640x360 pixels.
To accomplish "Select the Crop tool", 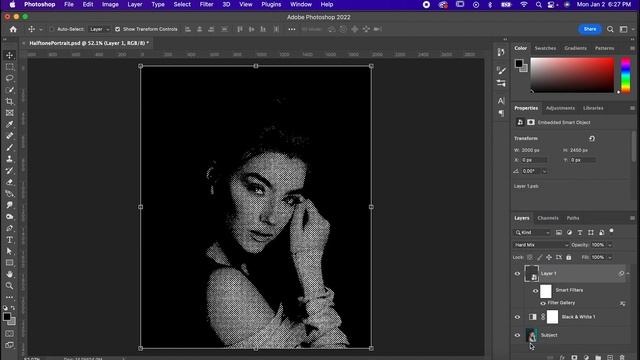I will (10, 101).
